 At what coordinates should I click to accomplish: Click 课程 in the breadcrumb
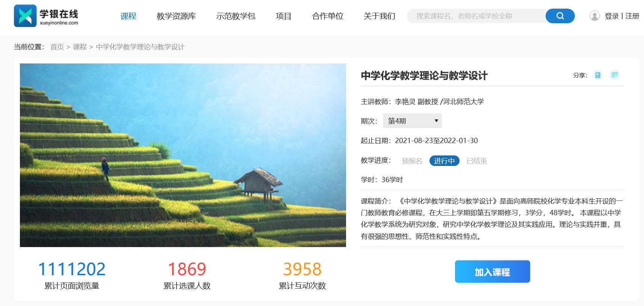coord(80,47)
